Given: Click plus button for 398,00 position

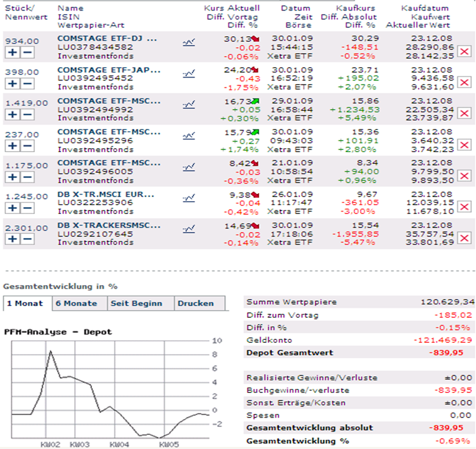Looking at the screenshot, I should (12, 83).
